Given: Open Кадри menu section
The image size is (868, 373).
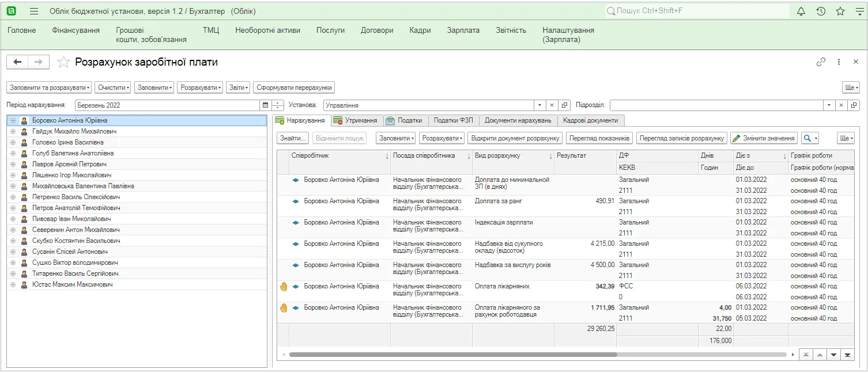Looking at the screenshot, I should point(420,30).
